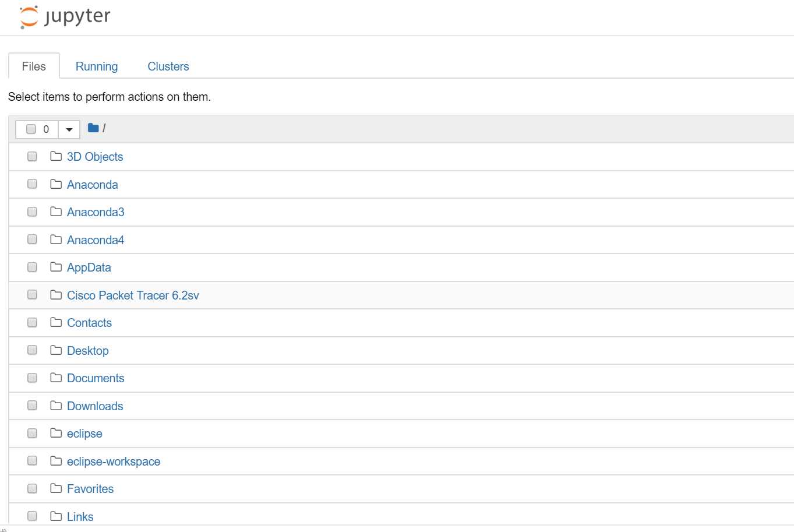Viewport: 794px width, 532px height.
Task: Open the eclipse-workspace folder
Action: (x=114, y=461)
